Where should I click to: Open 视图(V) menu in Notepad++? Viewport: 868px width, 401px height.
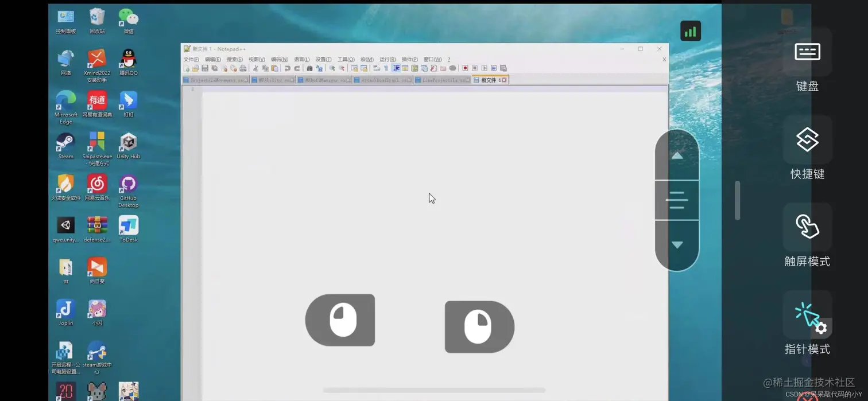pos(257,60)
